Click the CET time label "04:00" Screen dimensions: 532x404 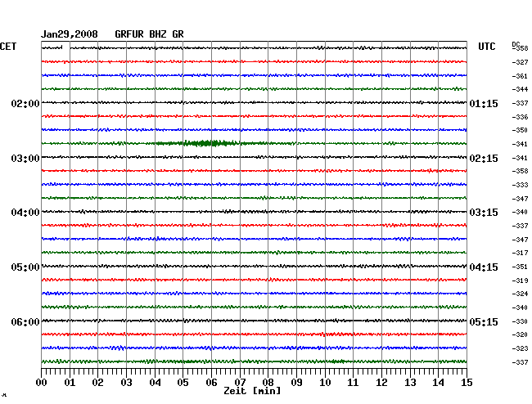25,213
